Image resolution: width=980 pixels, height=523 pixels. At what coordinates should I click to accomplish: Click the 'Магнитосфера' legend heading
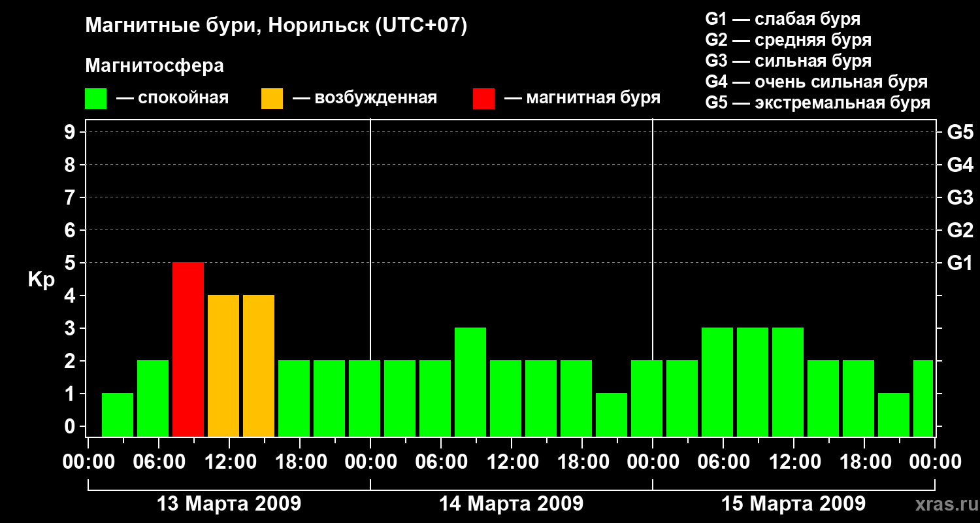click(x=154, y=66)
